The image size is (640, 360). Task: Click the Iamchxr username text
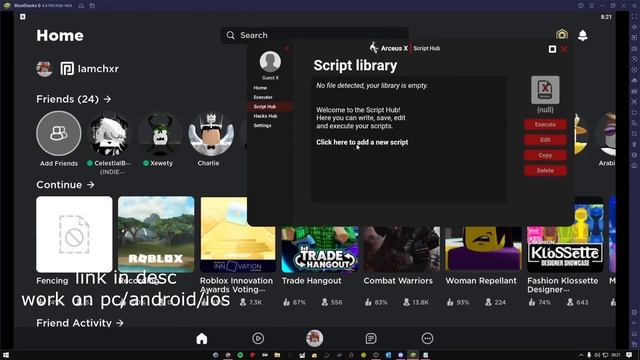click(x=98, y=69)
